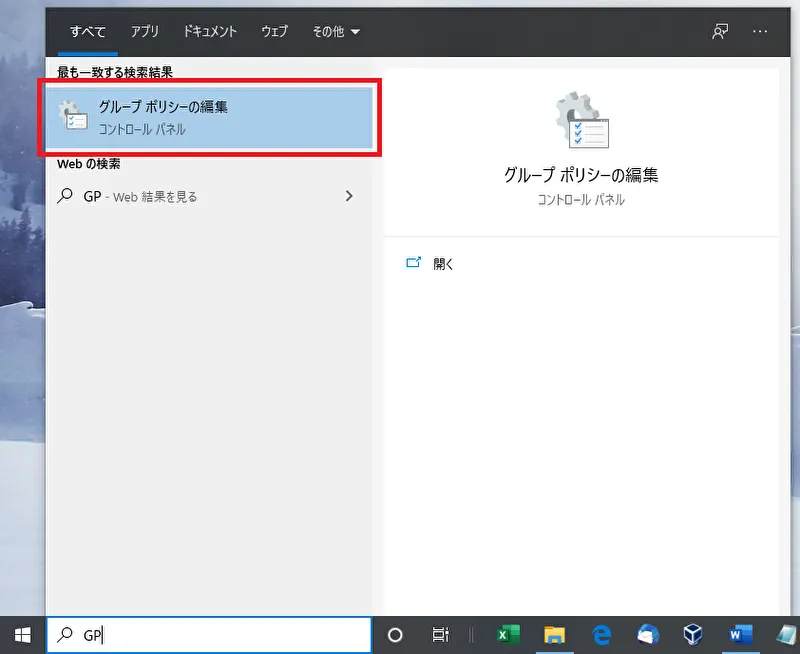Open the feedback icon in search header
800x654 pixels.
pos(720,32)
